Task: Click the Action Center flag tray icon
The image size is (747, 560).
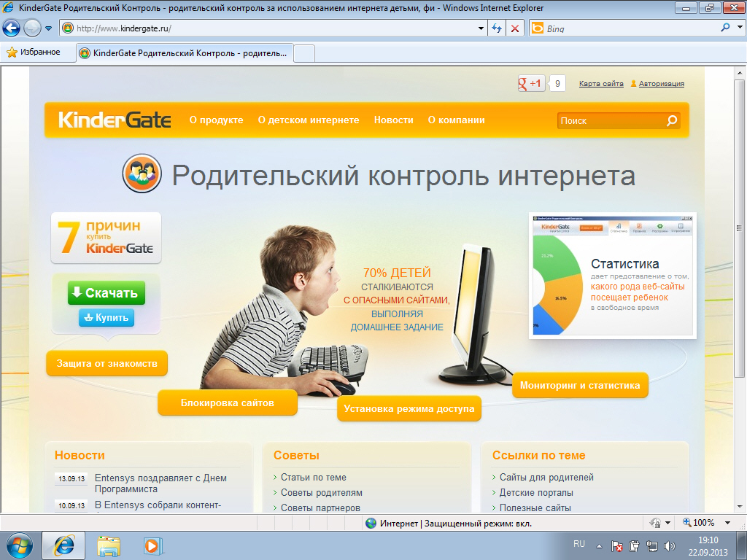Action: coord(617,546)
